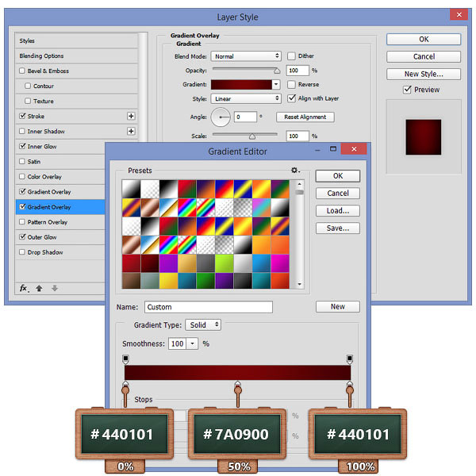Screen dimensions: 476x476
Task: Select the middle color stop below the gradient bar
Action: coord(238,385)
